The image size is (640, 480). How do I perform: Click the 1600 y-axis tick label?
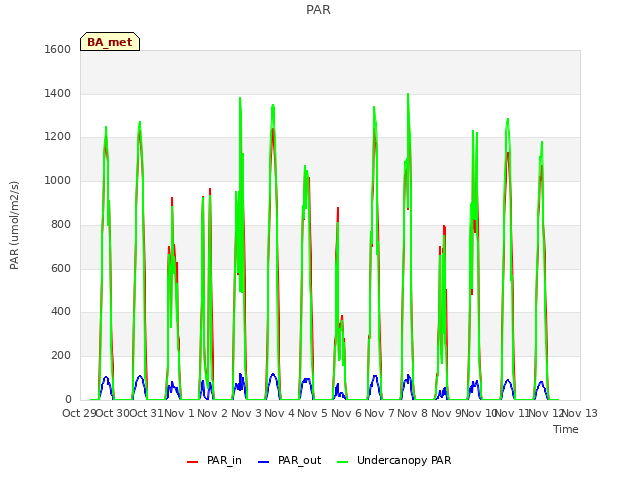[58, 49]
